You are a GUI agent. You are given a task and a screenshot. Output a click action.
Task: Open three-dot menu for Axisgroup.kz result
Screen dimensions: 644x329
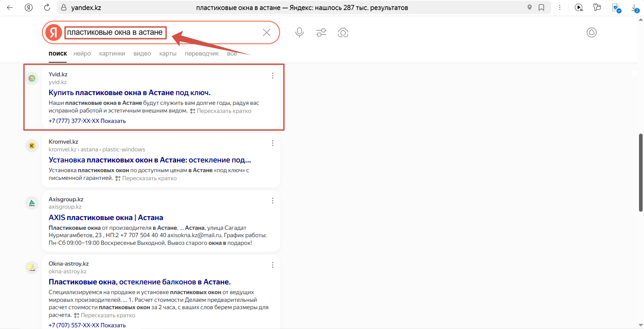pyautogui.click(x=272, y=201)
